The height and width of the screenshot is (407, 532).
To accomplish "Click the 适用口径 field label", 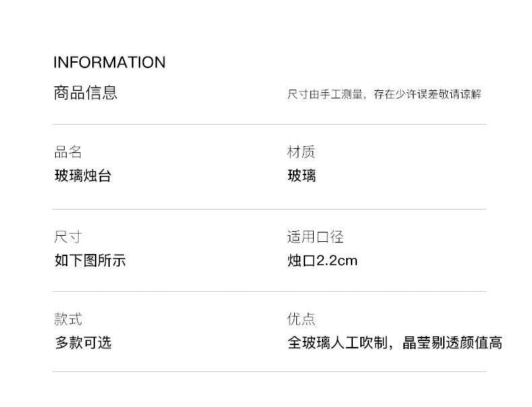I will (315, 237).
